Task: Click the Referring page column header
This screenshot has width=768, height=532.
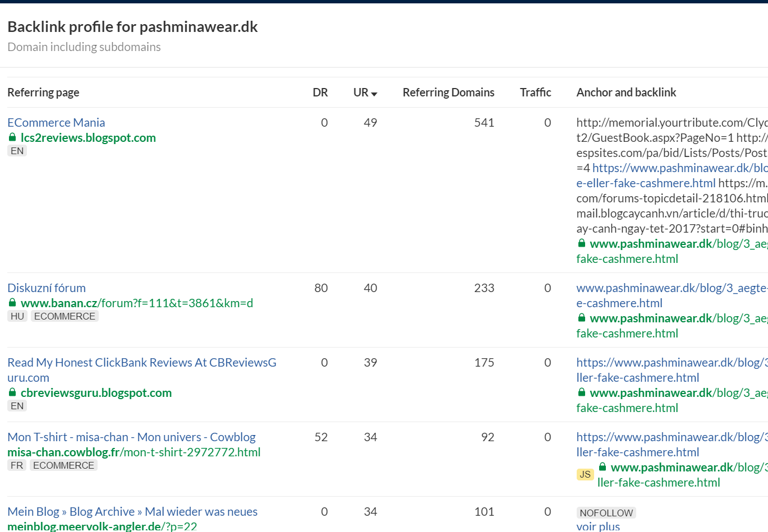Action: tap(43, 92)
